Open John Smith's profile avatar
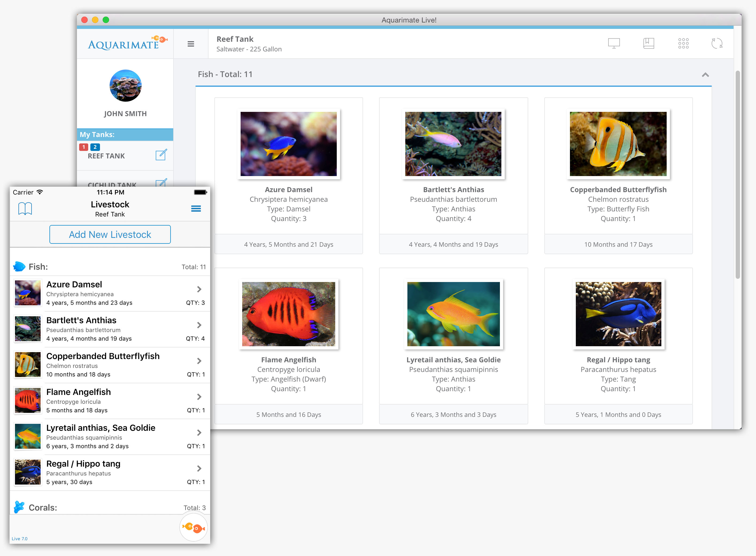 (x=125, y=85)
